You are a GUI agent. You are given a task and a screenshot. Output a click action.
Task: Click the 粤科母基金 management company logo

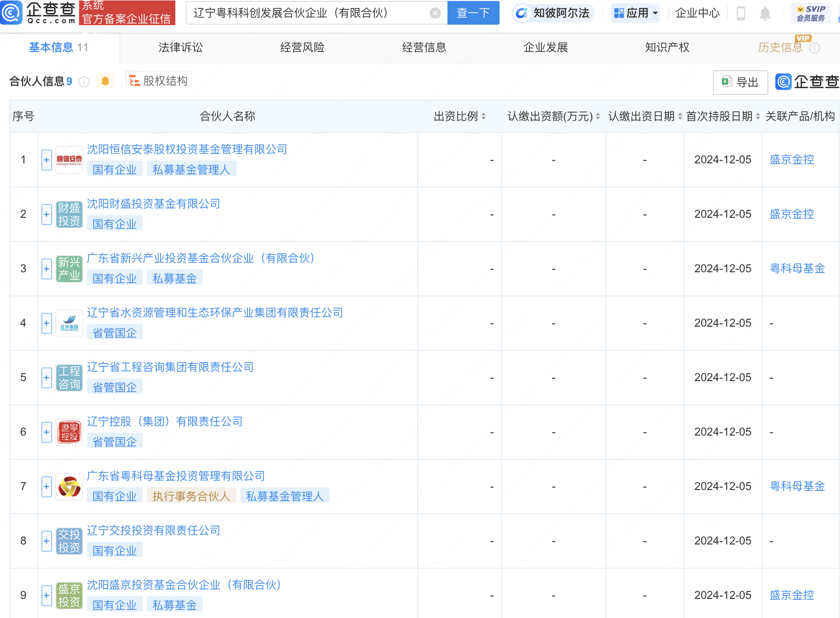pyautogui.click(x=69, y=487)
